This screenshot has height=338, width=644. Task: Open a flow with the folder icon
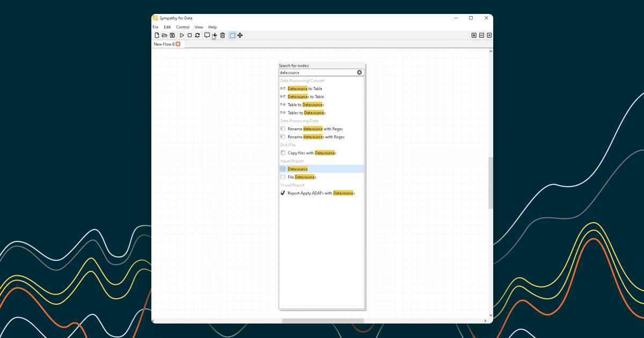164,35
